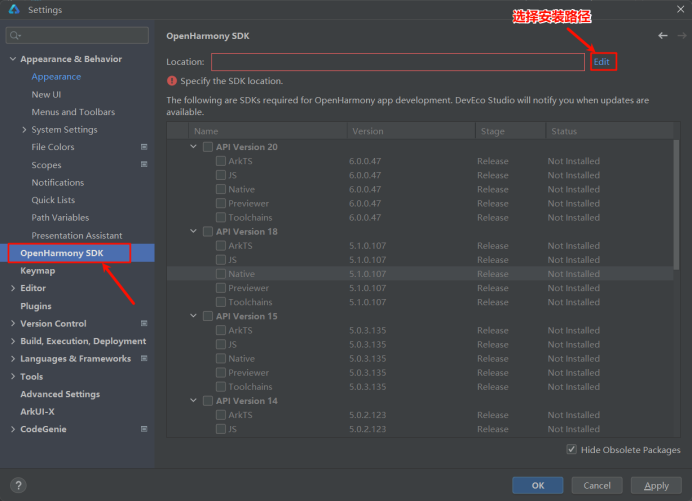The width and height of the screenshot is (692, 501).
Task: Expand Languages & Frameworks section
Action: tap(13, 359)
